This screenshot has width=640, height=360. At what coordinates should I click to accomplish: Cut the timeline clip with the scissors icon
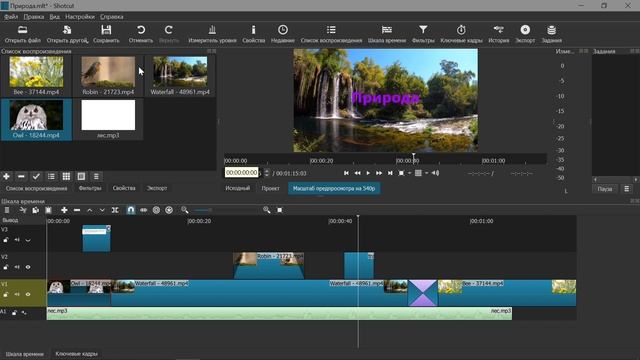click(23, 210)
